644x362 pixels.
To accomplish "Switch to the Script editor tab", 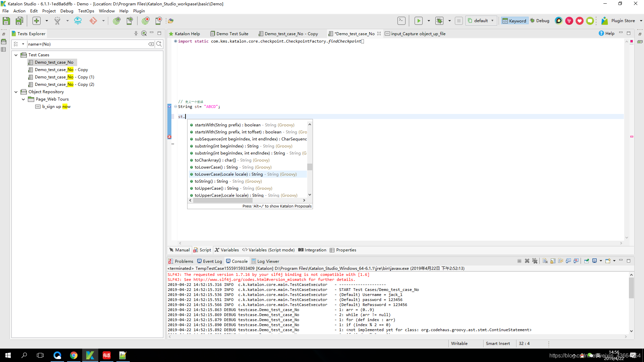I will pos(202,250).
